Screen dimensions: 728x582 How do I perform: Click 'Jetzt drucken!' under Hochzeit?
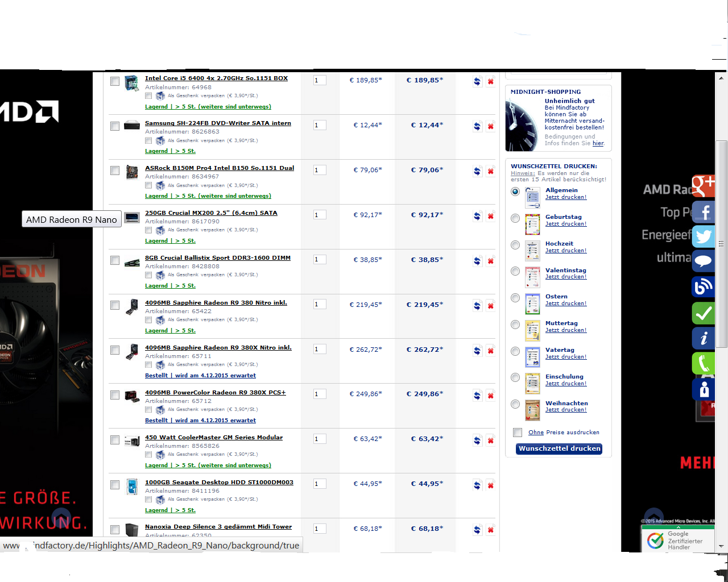(566, 250)
